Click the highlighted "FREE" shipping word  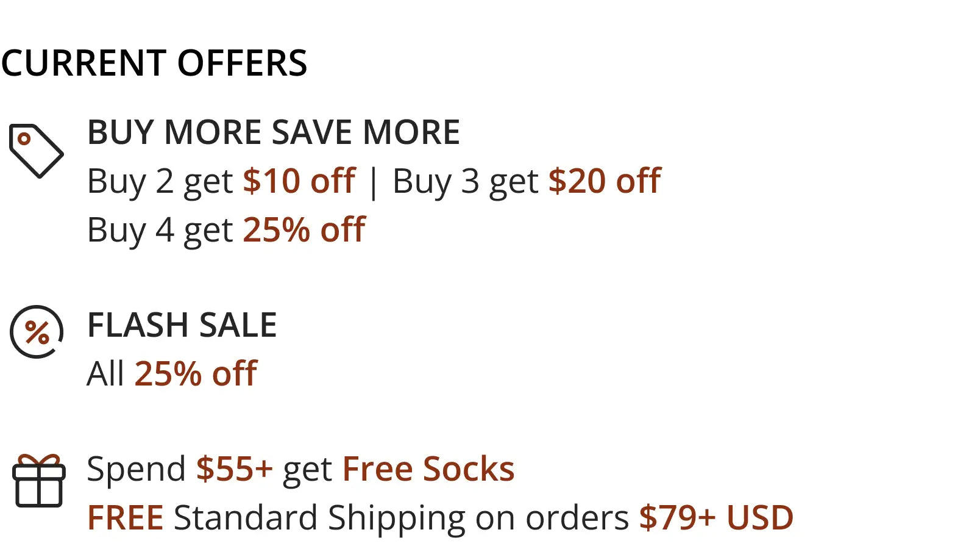[125, 518]
